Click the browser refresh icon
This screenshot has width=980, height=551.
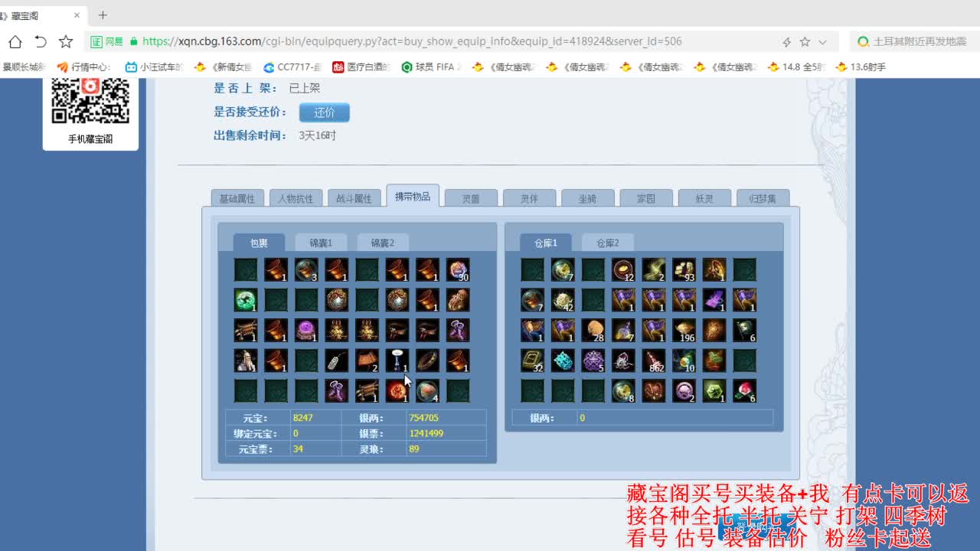pyautogui.click(x=39, y=41)
